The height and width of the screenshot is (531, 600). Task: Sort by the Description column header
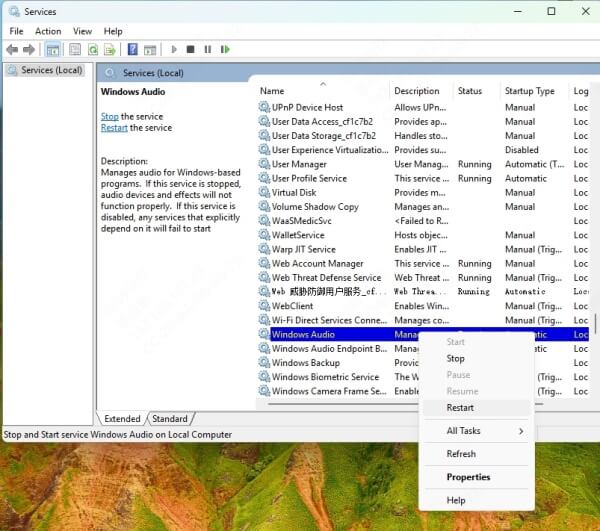pos(422,91)
